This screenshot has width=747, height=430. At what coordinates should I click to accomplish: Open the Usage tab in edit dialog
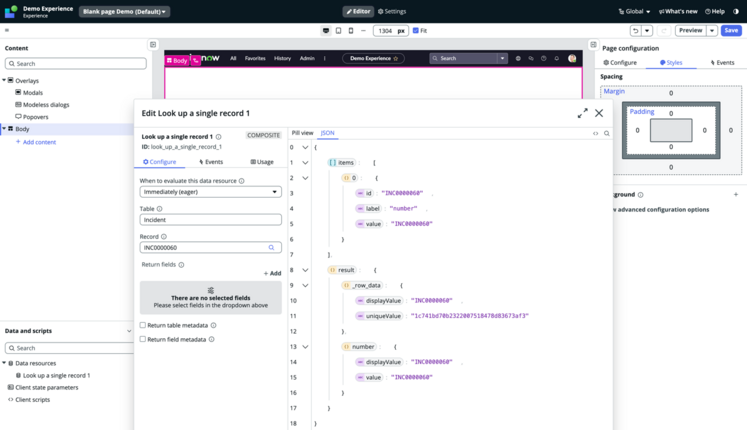262,162
